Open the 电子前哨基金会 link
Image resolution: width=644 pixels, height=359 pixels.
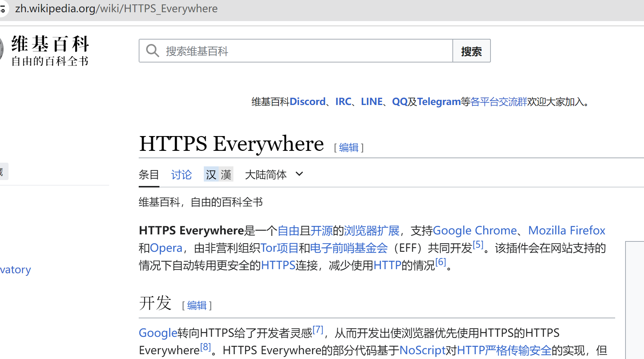349,248
